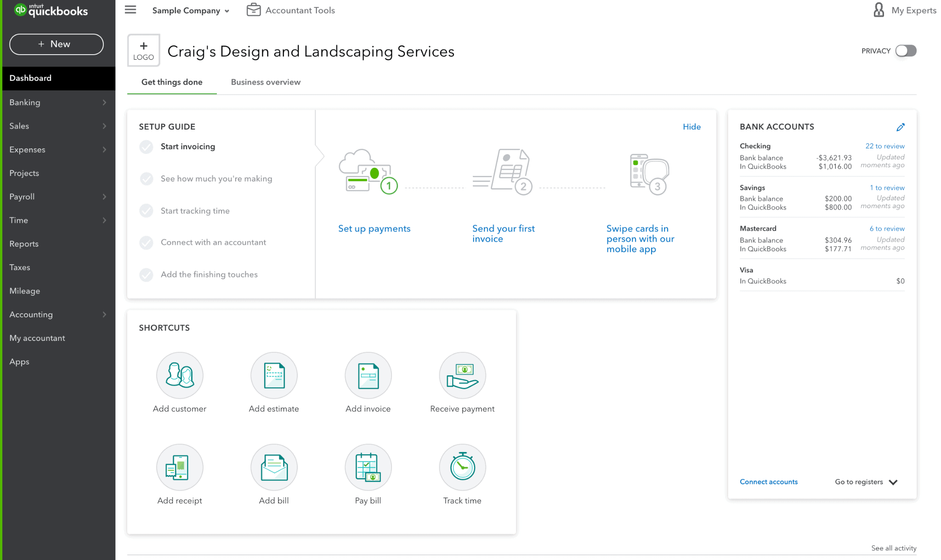Click the Connect accounts link
The height and width of the screenshot is (560, 941).
[x=768, y=481]
